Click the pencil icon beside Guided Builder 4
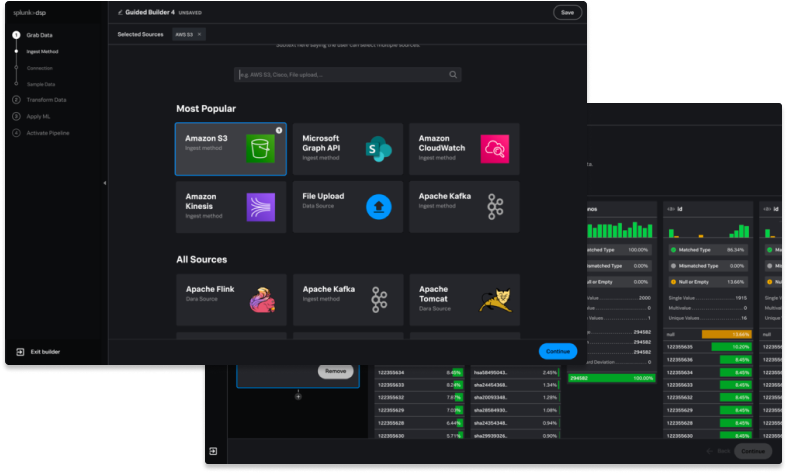The height and width of the screenshot is (473, 787). [120, 13]
